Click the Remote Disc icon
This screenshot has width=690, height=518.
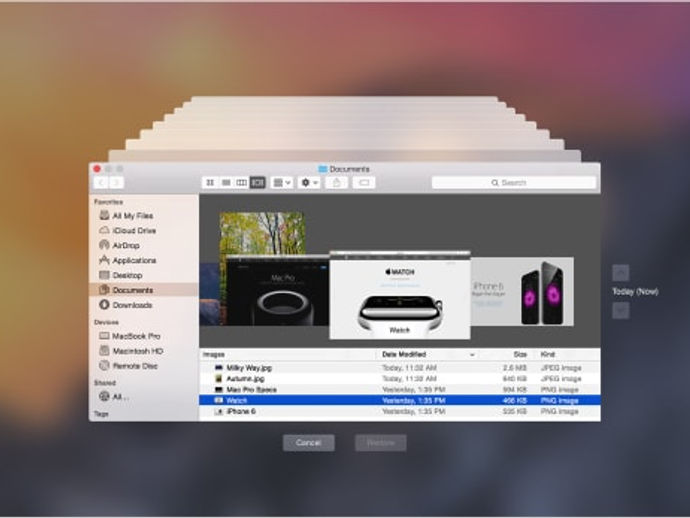[104, 366]
